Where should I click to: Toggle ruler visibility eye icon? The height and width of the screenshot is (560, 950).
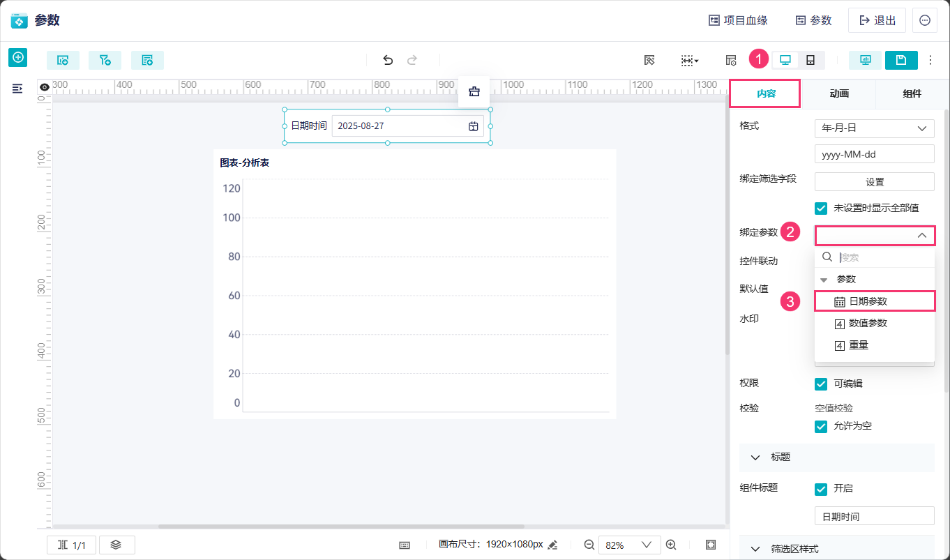click(45, 87)
